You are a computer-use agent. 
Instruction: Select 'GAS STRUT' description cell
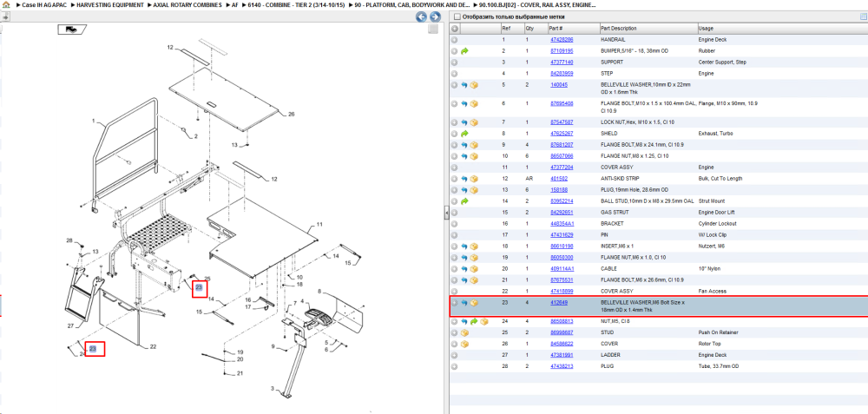point(613,213)
